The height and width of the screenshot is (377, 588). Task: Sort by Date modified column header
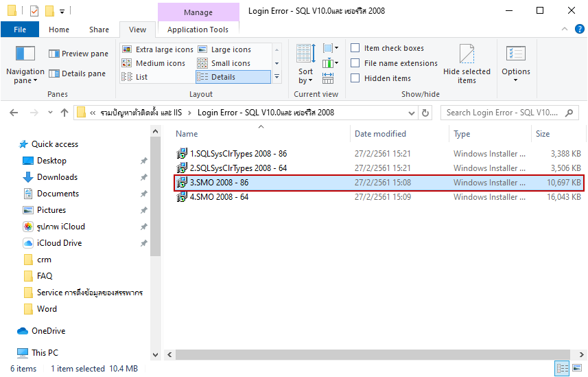pos(399,134)
